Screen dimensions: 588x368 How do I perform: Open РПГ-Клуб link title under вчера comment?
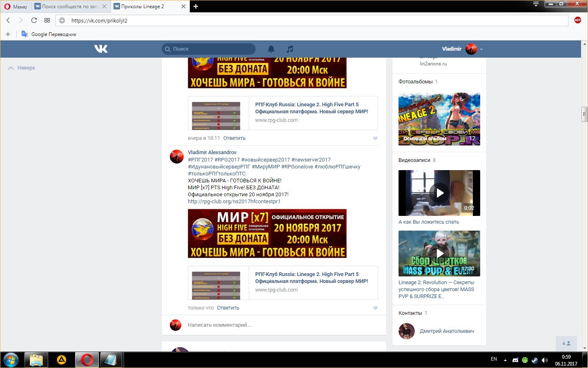tap(312, 108)
